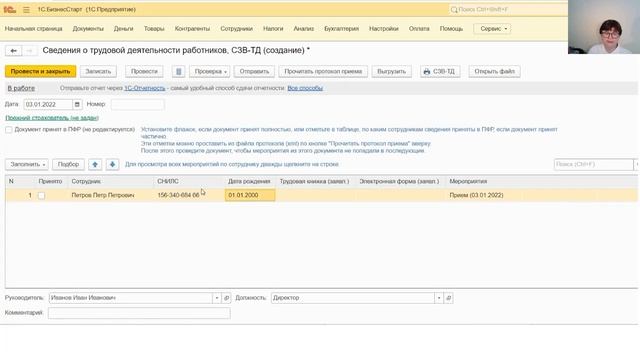The height and width of the screenshot is (360, 640).
Task: Open the document movements report icon
Action: pos(178,71)
